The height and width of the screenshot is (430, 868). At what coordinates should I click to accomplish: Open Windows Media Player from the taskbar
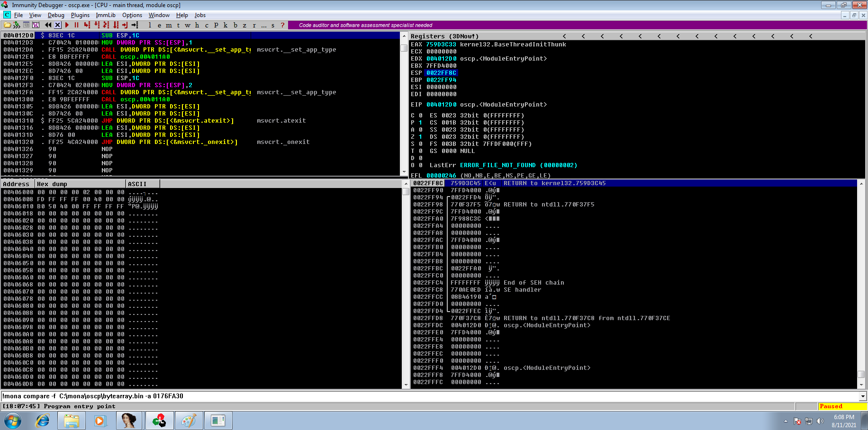pos(99,421)
